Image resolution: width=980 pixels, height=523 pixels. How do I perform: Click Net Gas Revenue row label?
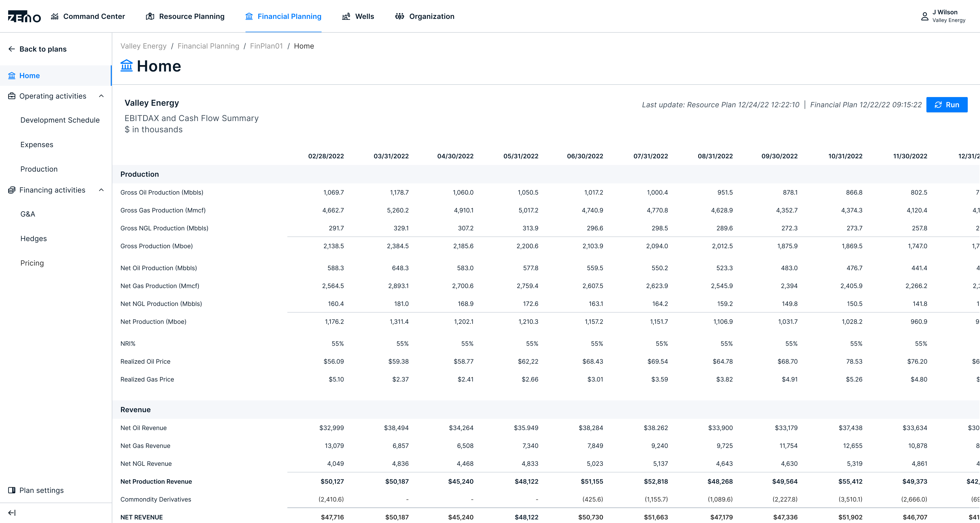(145, 446)
